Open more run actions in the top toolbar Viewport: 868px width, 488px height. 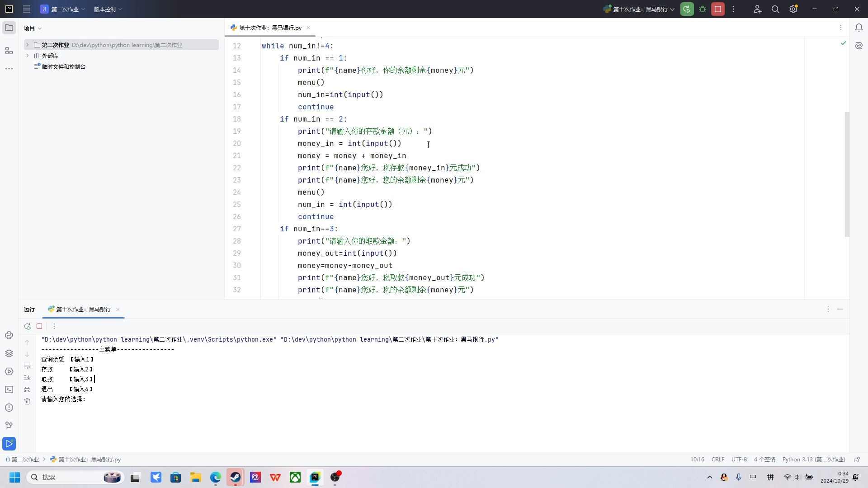pyautogui.click(x=733, y=9)
